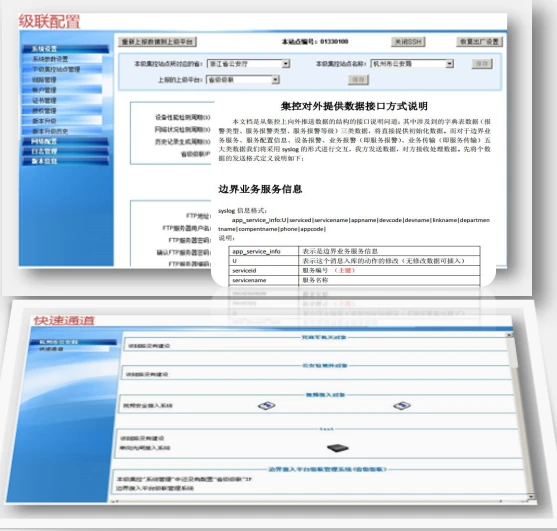Open the station name 杭州市公安局 dropdown
Viewport: 557px width, 531px height.
[450, 64]
